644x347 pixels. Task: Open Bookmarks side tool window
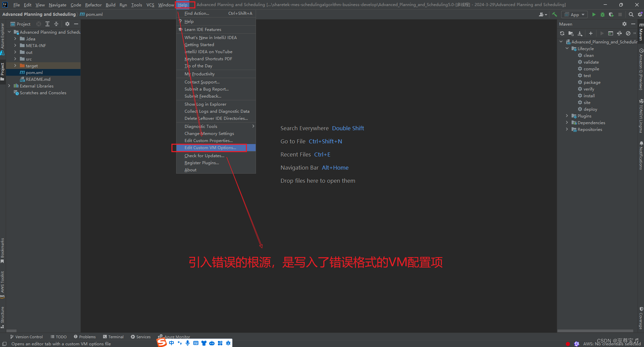tap(2, 251)
